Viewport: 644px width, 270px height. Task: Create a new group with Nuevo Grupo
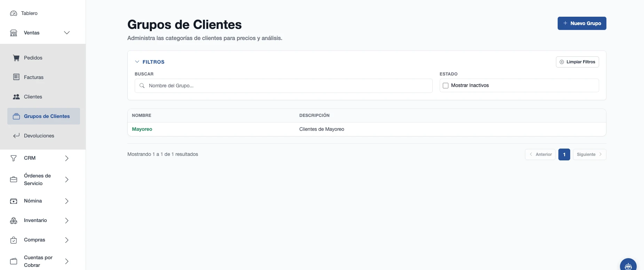582,23
